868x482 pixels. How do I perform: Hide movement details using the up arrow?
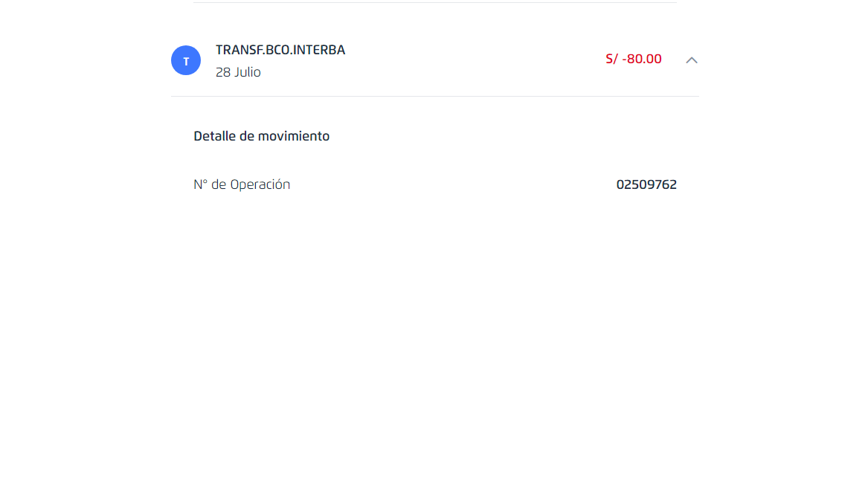pos(692,60)
